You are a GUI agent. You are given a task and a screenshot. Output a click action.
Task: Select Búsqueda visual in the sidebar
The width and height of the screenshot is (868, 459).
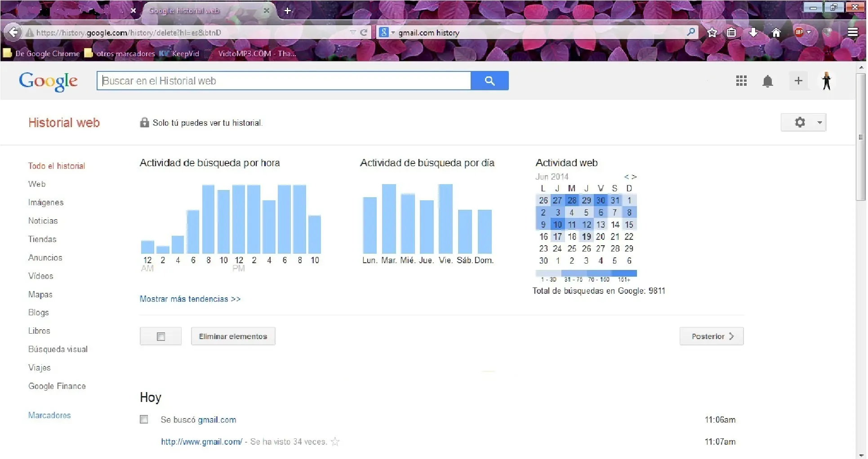coord(58,349)
